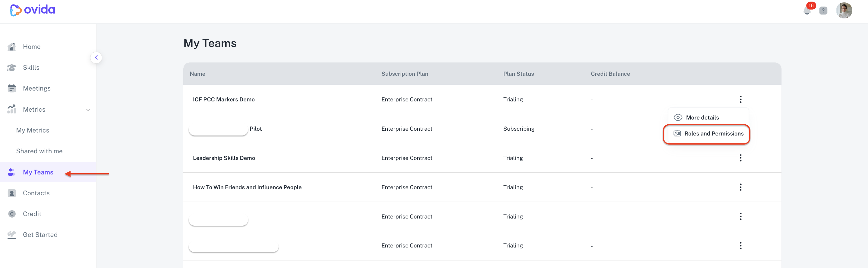
Task: Select the Leadership Skills Demo team
Action: pyautogui.click(x=224, y=158)
